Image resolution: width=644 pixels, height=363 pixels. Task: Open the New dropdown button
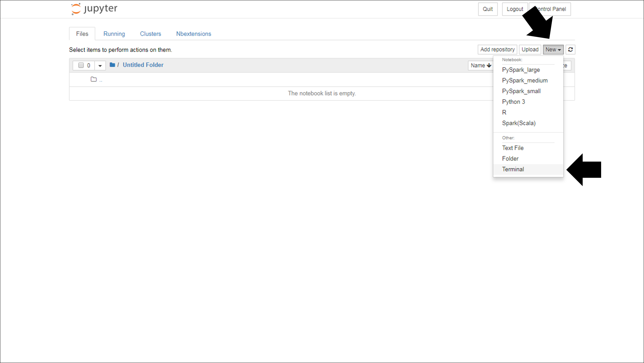[553, 50]
